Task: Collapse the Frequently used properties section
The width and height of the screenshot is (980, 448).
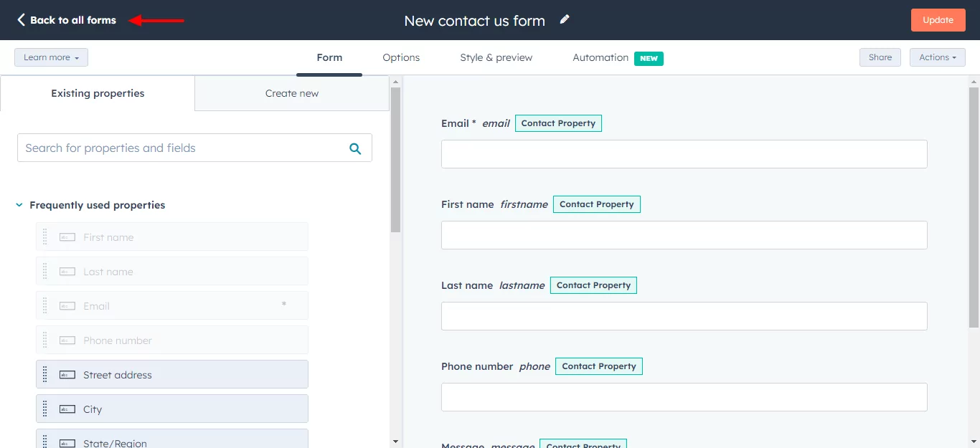Action: tap(19, 205)
